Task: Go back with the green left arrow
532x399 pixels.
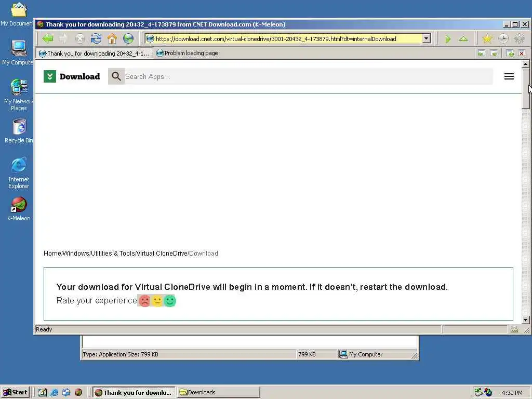Action: (x=48, y=38)
